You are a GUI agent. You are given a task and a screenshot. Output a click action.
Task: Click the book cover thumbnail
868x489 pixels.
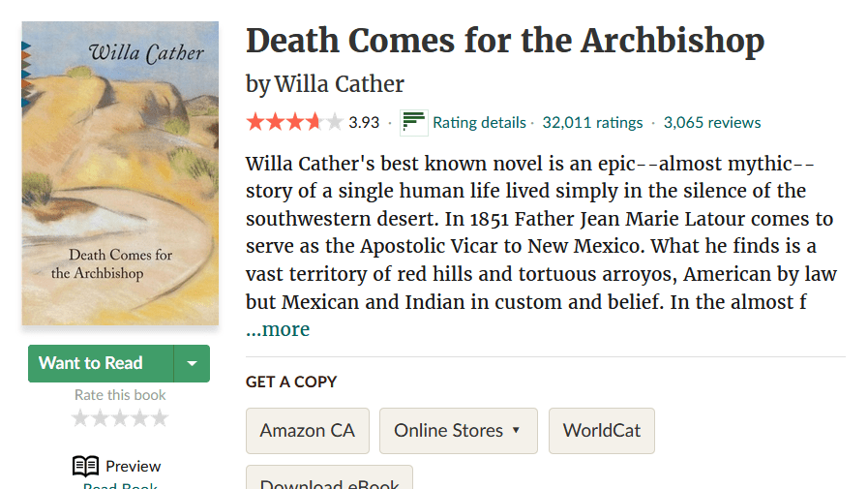click(120, 173)
